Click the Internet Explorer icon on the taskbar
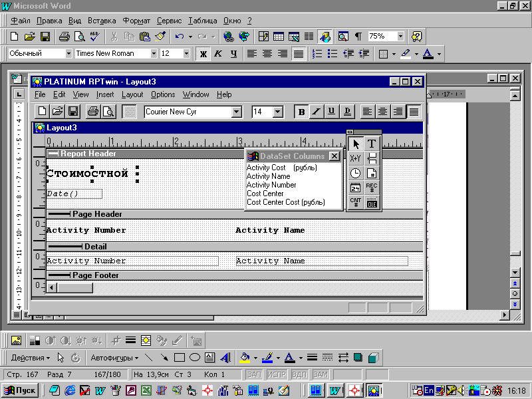Image resolution: width=532 pixels, height=399 pixels. (70, 390)
